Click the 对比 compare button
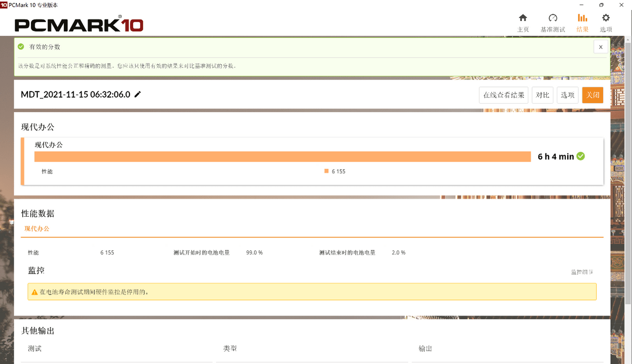This screenshot has height=364, width=632. (x=542, y=95)
